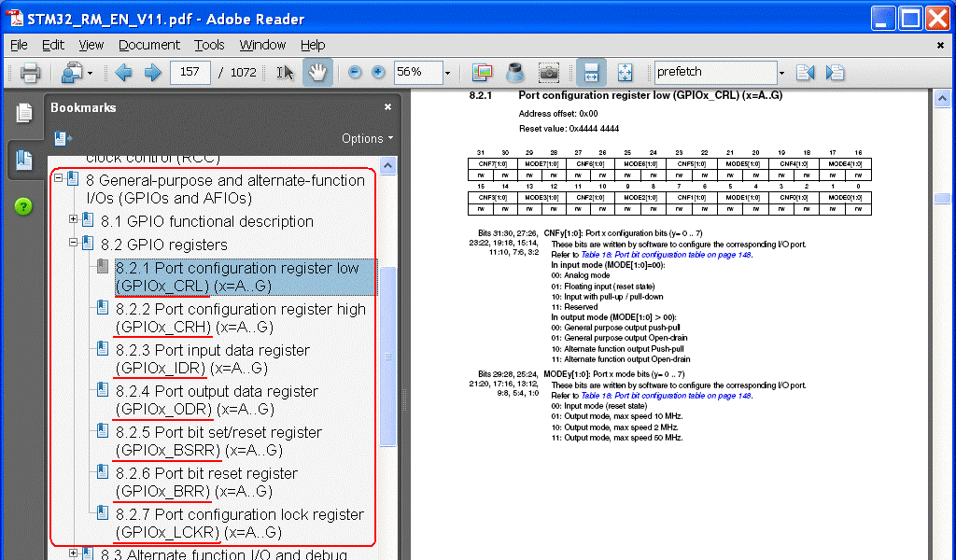This screenshot has height=560, width=956.
Task: Click the bookmark page icon for 8.2.7
Action: pyautogui.click(x=103, y=512)
